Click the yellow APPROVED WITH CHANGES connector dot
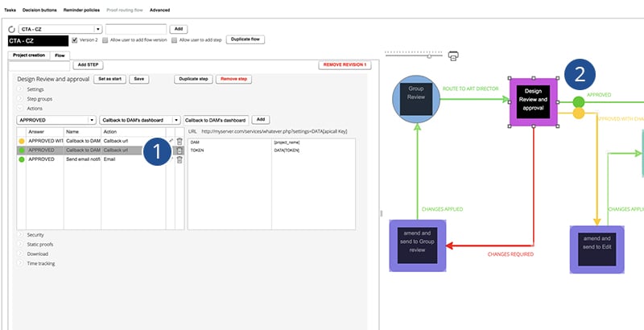644x330 pixels. [x=578, y=113]
